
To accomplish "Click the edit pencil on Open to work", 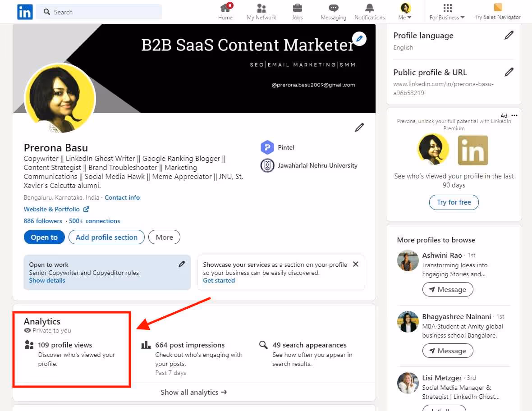I will click(182, 264).
